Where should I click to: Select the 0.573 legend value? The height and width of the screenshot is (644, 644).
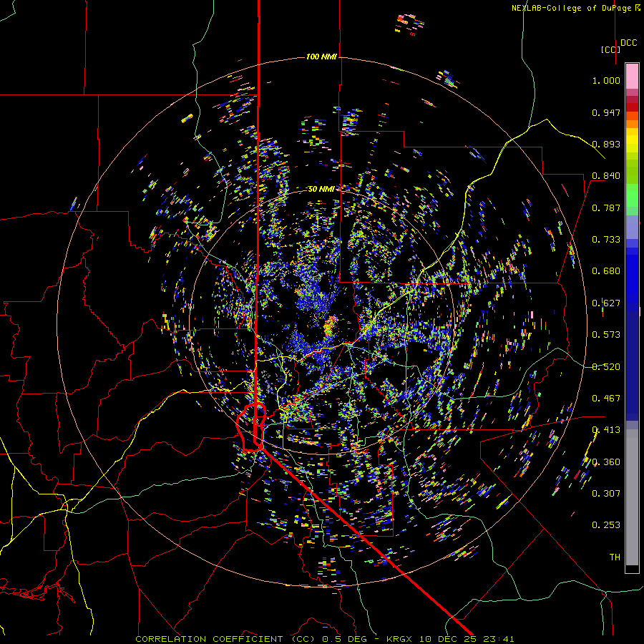pyautogui.click(x=606, y=335)
